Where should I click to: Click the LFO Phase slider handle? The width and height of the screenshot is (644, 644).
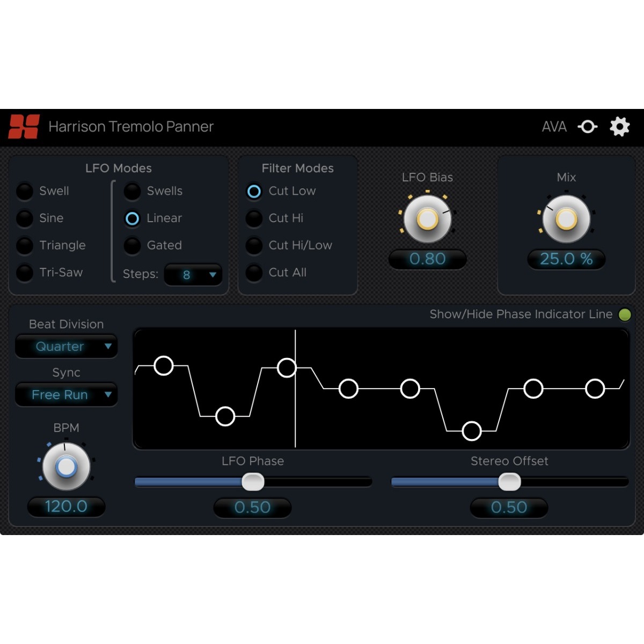pyautogui.click(x=253, y=482)
